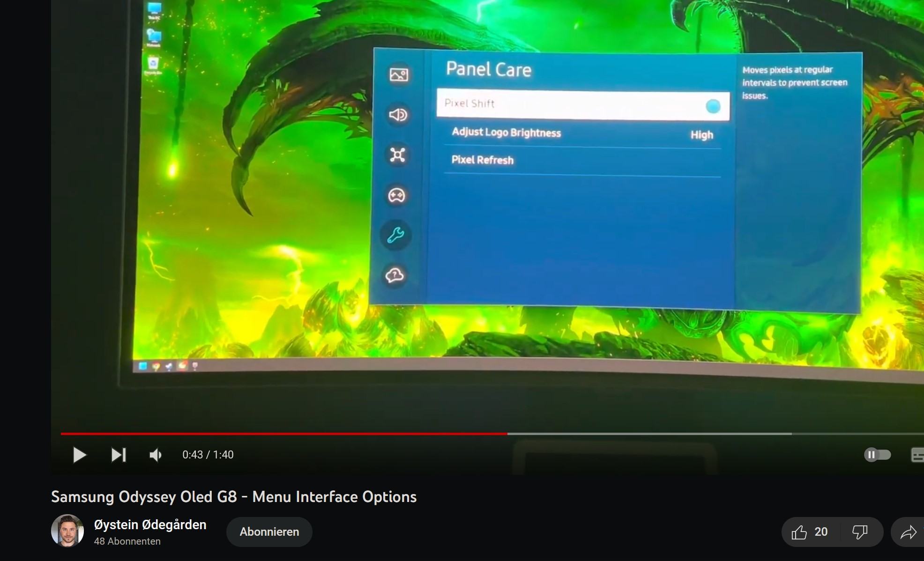Click the Recycle Bin desktop icon in video
Screen dimensions: 924x561
point(153,65)
